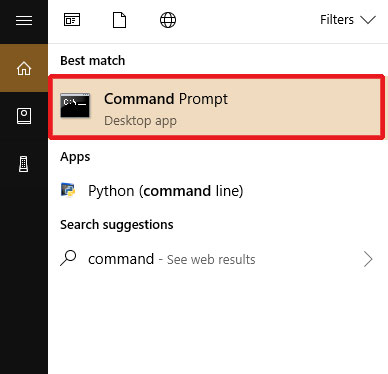Expand the chevron next to Filters
Viewport: 388px width, 374px height.
click(368, 20)
